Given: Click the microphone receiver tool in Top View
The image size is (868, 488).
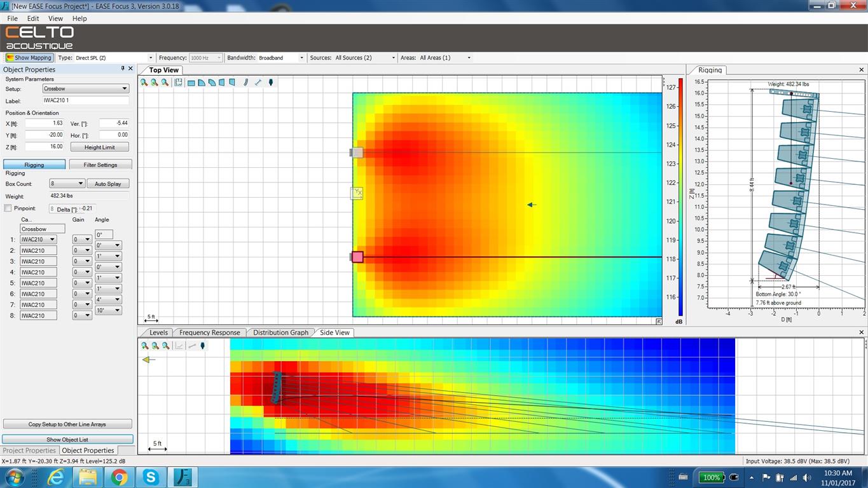Looking at the screenshot, I should [x=271, y=83].
